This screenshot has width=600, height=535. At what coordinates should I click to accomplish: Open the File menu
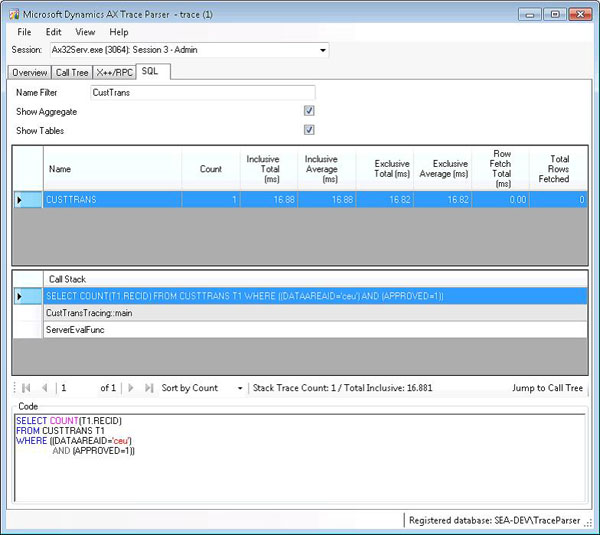(x=24, y=32)
